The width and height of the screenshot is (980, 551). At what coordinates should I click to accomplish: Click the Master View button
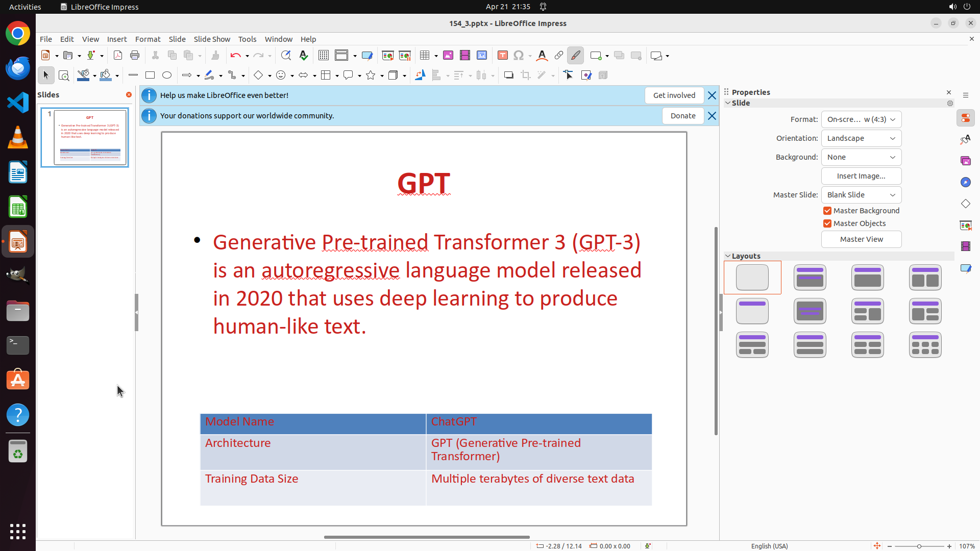coord(861,239)
